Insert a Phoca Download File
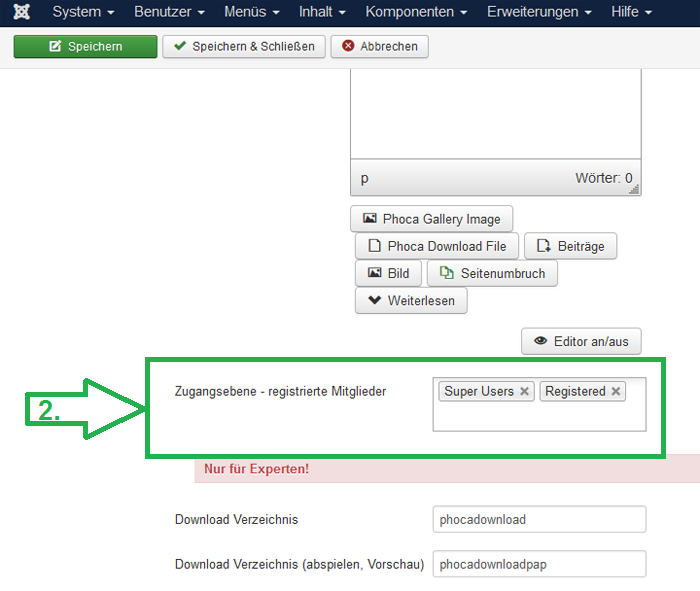700x591 pixels. [437, 246]
